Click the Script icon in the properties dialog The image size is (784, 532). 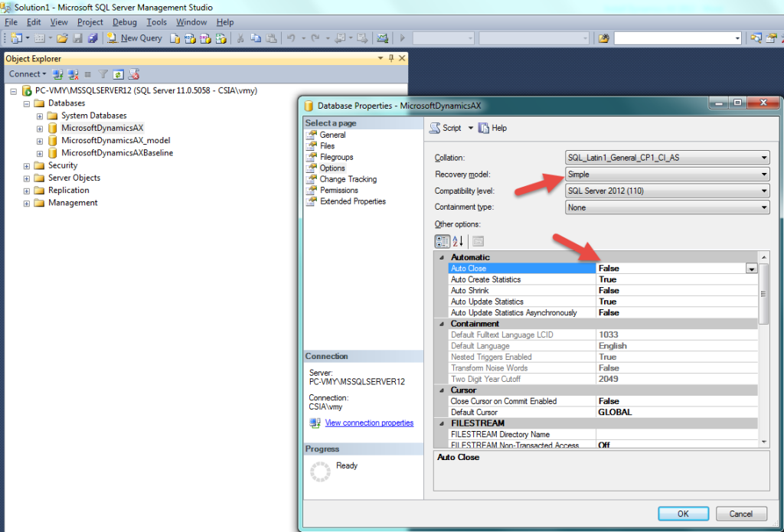(x=435, y=128)
